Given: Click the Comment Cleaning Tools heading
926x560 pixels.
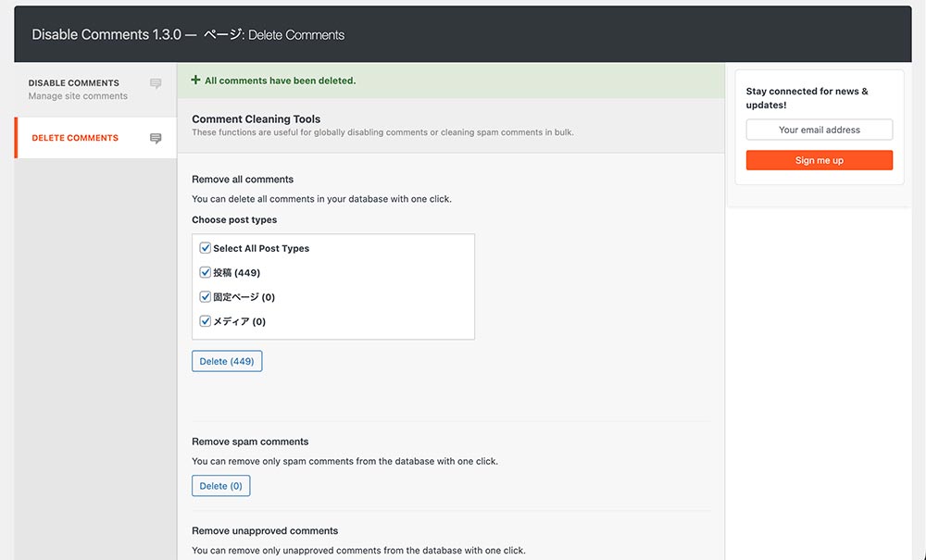Looking at the screenshot, I should point(256,119).
